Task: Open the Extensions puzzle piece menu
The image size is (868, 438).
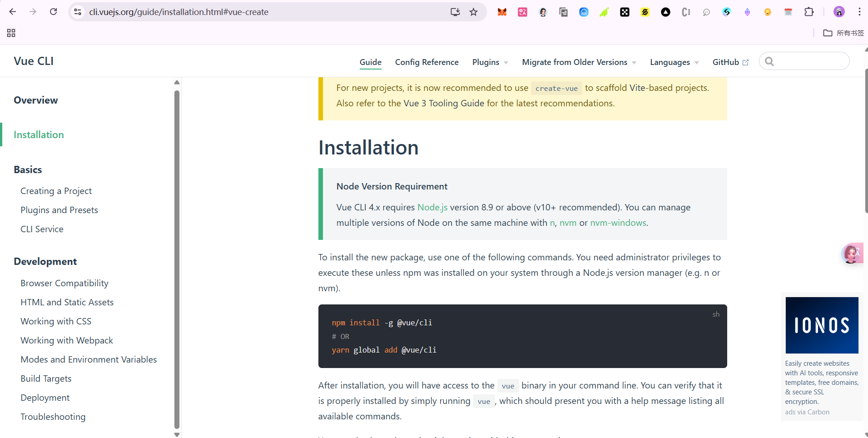Action: point(809,12)
